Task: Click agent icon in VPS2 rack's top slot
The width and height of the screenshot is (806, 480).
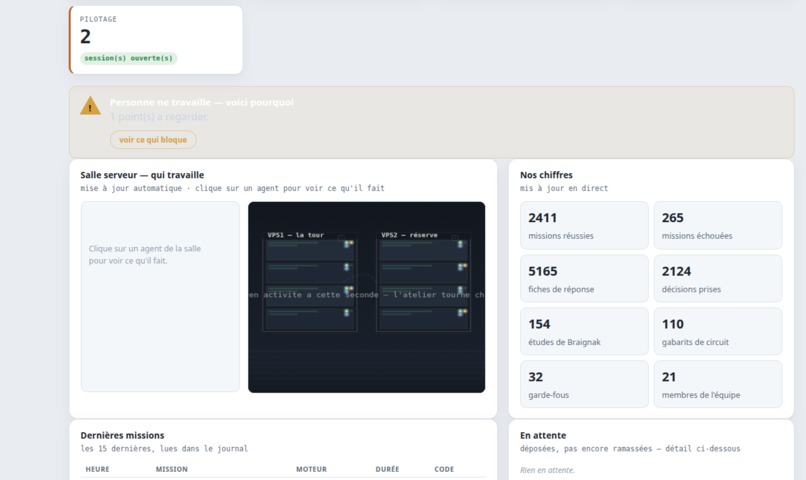Action: pyautogui.click(x=461, y=244)
